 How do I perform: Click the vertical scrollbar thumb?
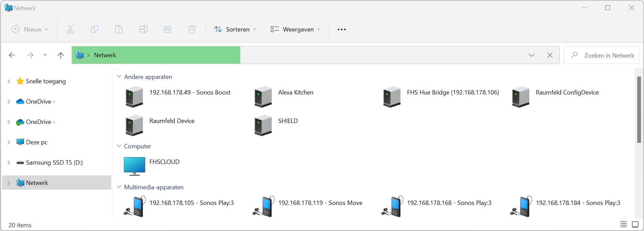pos(639,109)
